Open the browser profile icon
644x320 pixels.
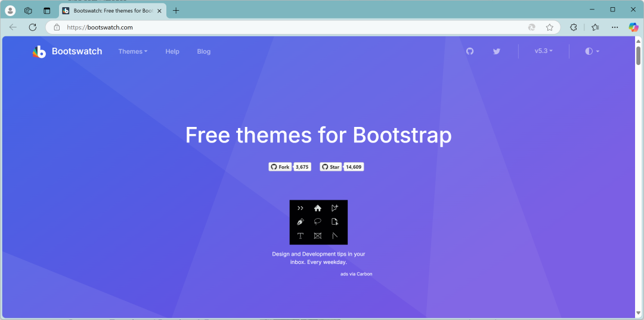[10, 11]
